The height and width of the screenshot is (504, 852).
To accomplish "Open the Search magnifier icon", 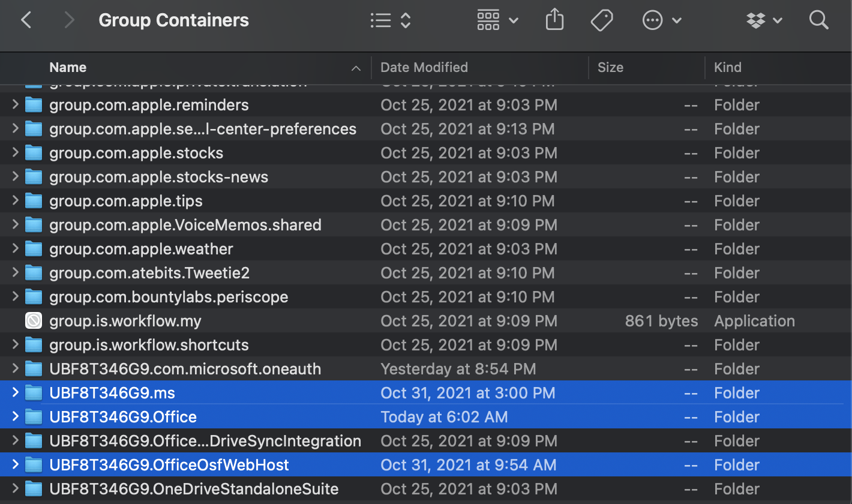I will (818, 20).
